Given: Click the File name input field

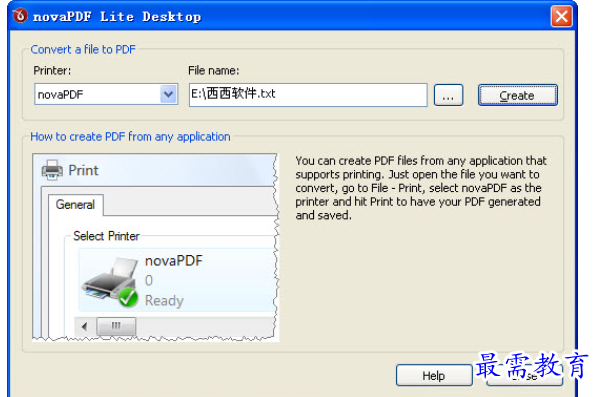Looking at the screenshot, I should (308, 94).
